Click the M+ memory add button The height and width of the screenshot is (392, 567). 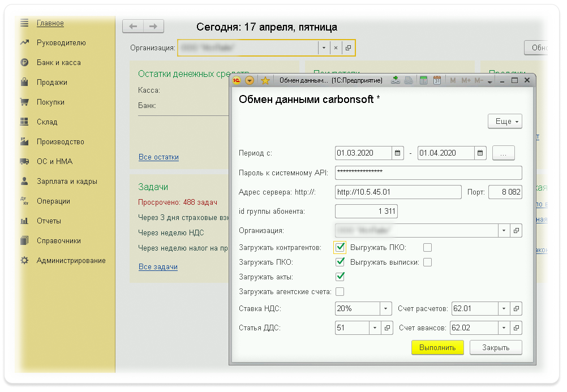(466, 80)
